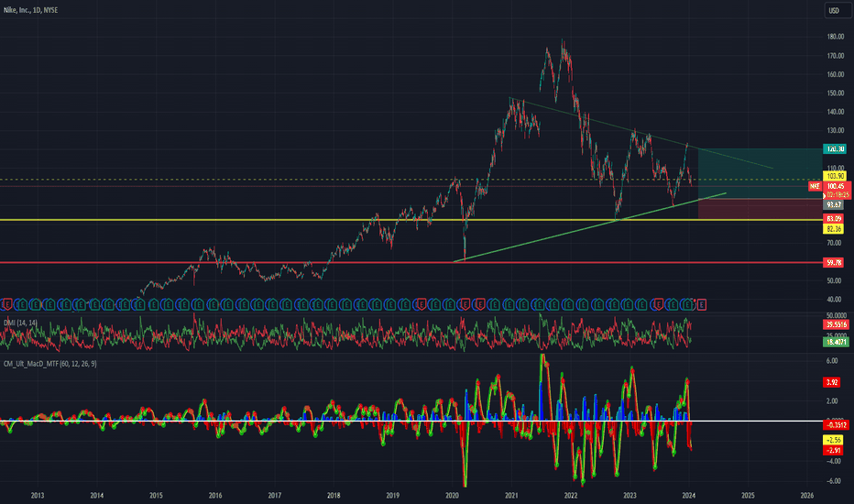
Task: Select the red 83.09 stop price label
Action: click(834, 218)
